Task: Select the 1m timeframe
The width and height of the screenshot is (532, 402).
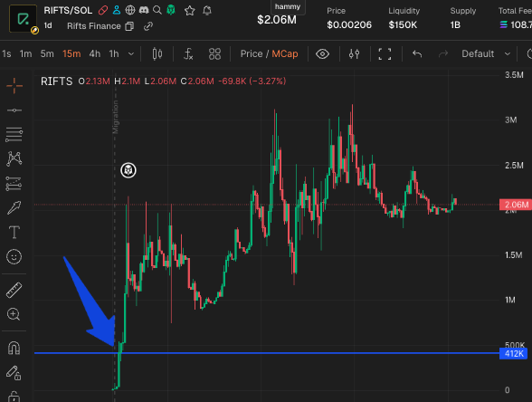Action: tap(25, 53)
